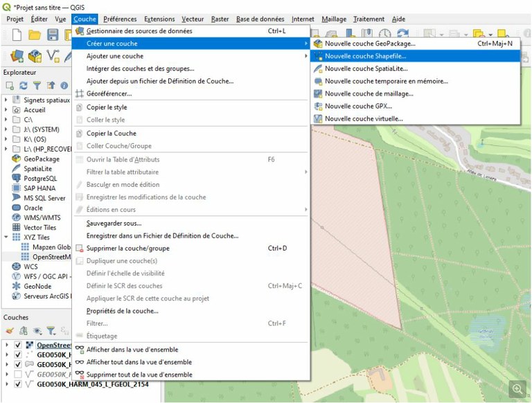Select Nouvelle couche Shapefile... menu entry
Screen dimensions: 532x403
tap(366, 56)
